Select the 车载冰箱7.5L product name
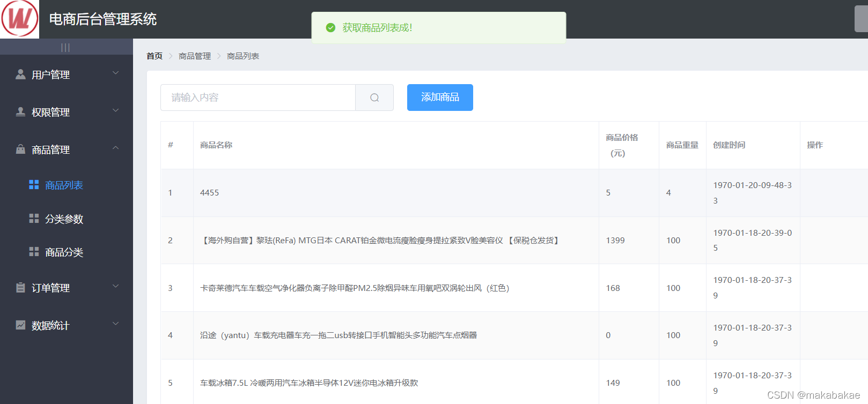The width and height of the screenshot is (868, 404). (309, 383)
